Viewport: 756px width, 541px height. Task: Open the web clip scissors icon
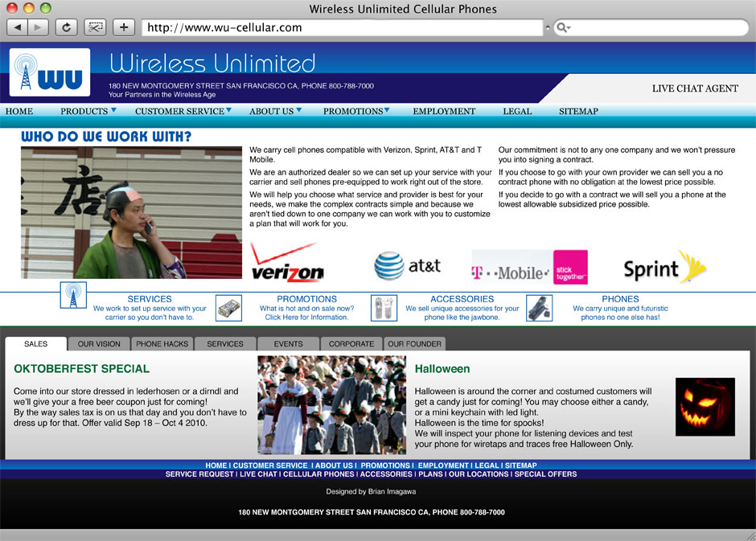(x=95, y=27)
